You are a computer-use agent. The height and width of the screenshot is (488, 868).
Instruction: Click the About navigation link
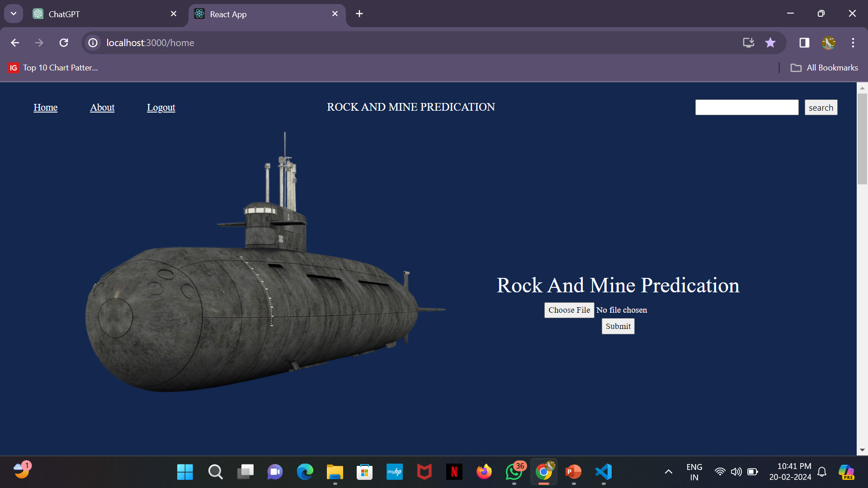tap(102, 108)
